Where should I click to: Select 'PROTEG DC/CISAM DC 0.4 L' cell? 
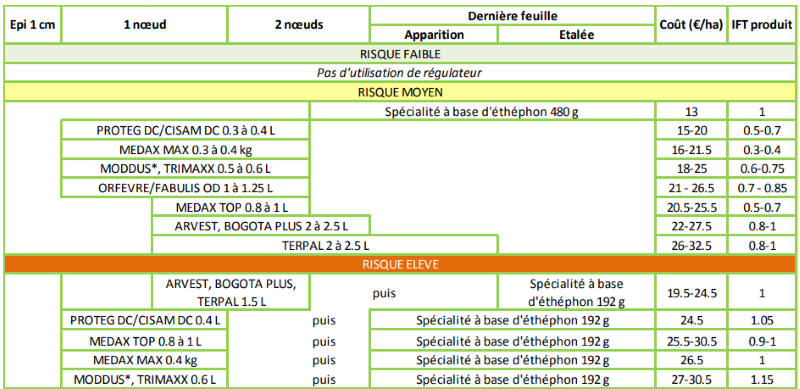click(x=144, y=321)
